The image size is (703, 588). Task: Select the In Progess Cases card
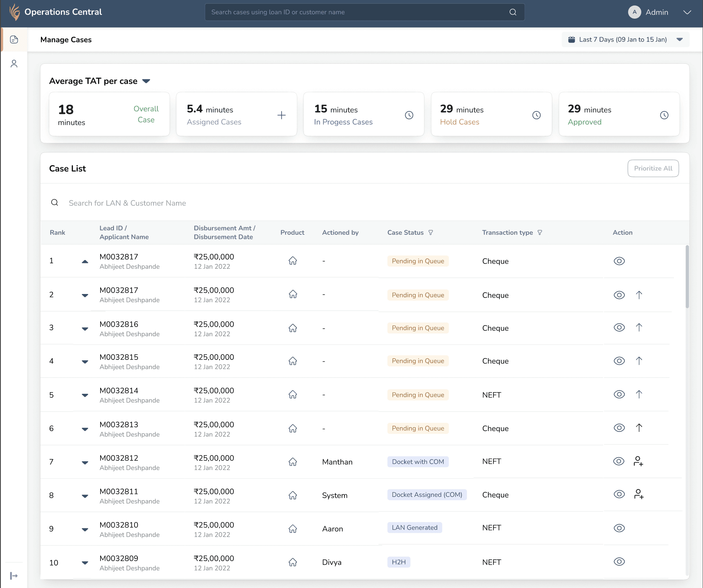[363, 114]
